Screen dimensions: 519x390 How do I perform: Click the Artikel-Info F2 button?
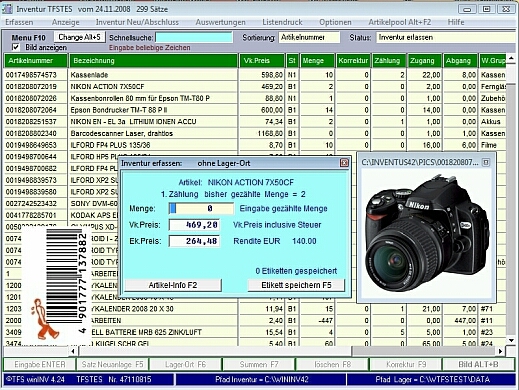coord(173,285)
